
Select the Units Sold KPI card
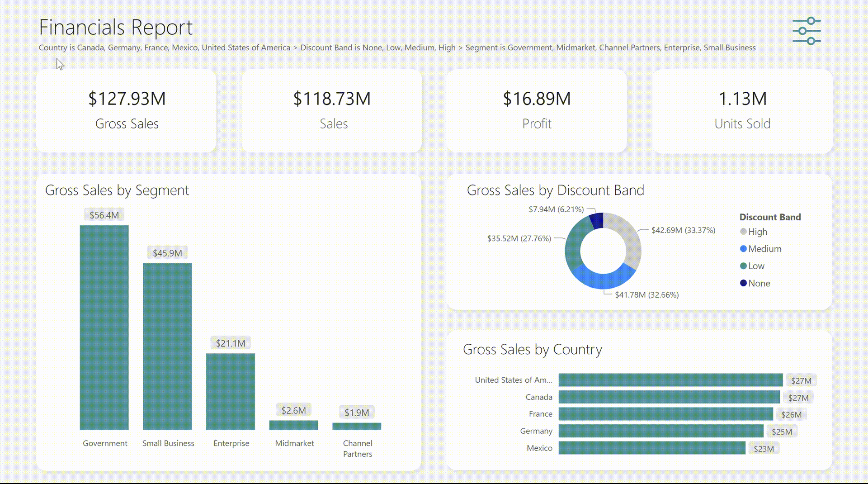tap(742, 110)
